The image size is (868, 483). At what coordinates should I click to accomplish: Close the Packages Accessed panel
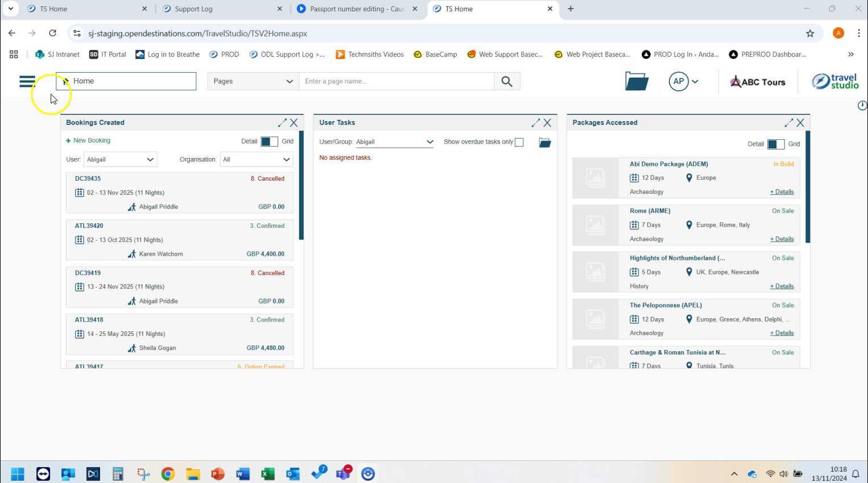(x=800, y=123)
